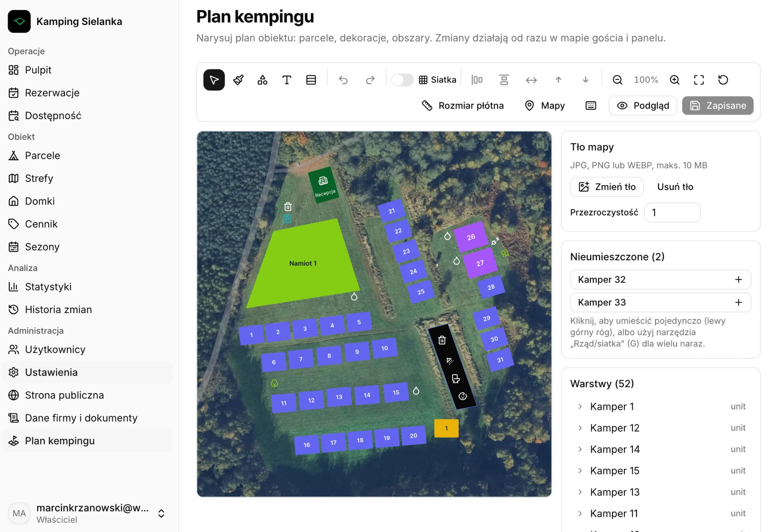Image resolution: width=775 pixels, height=532 pixels.
Task: Open the shapes tool
Action: coord(263,80)
